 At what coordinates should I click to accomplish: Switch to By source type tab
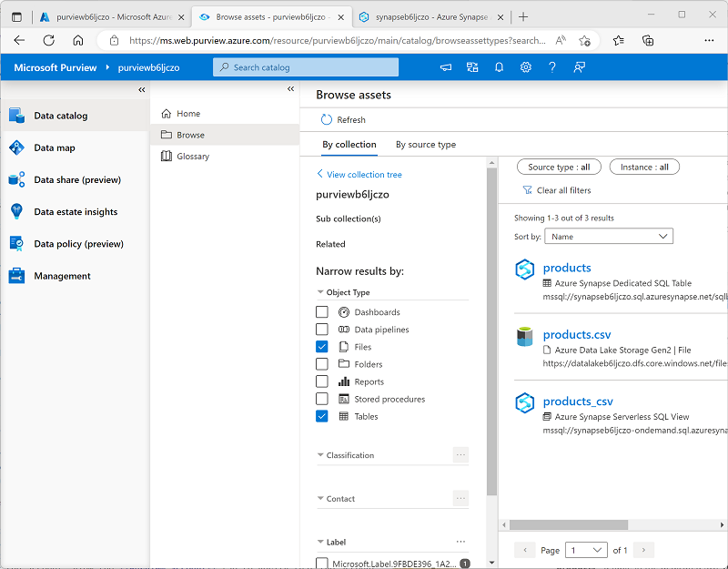click(426, 145)
